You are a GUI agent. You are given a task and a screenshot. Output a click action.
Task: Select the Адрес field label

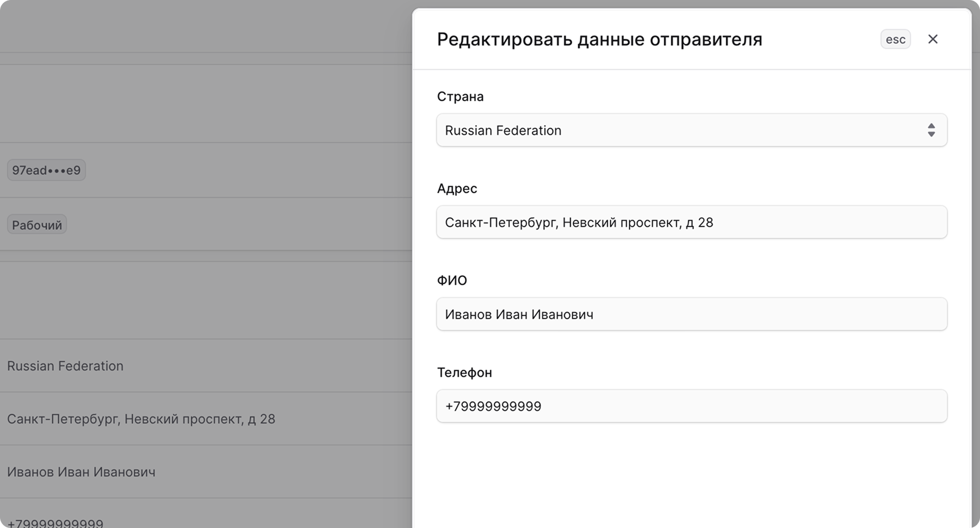coord(457,189)
